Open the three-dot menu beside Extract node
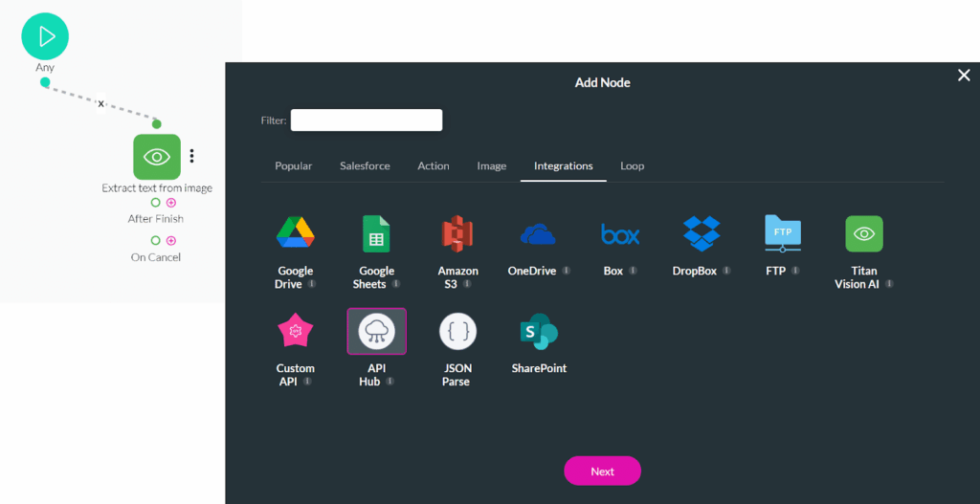980x504 pixels. pos(191,156)
